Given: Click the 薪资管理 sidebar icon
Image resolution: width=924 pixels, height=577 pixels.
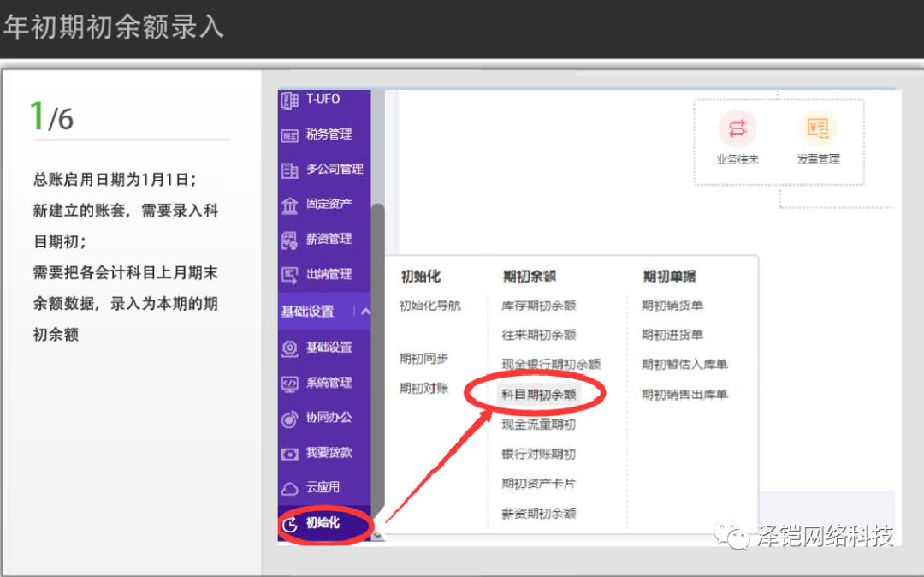Looking at the screenshot, I should 289,240.
